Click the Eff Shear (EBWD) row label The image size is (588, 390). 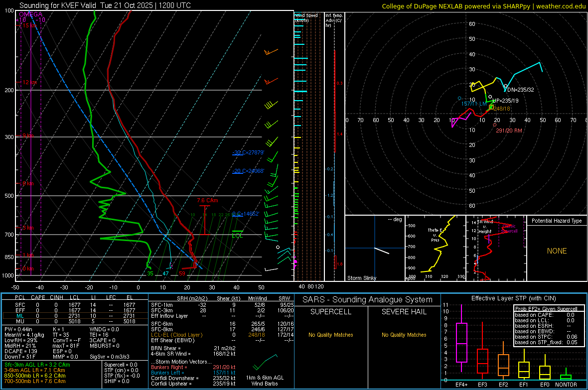coord(173,340)
